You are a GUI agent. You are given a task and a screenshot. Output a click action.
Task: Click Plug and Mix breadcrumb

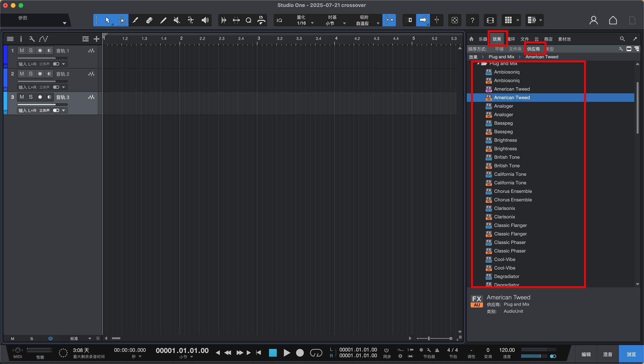pyautogui.click(x=501, y=57)
